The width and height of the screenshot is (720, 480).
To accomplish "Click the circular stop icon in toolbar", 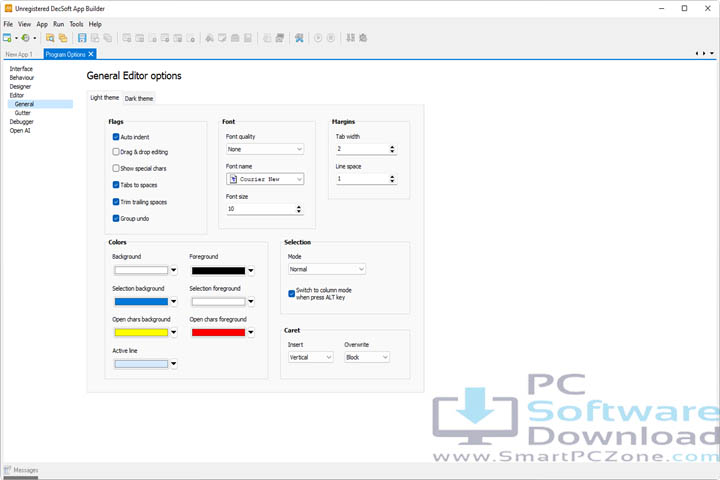I will [x=331, y=38].
